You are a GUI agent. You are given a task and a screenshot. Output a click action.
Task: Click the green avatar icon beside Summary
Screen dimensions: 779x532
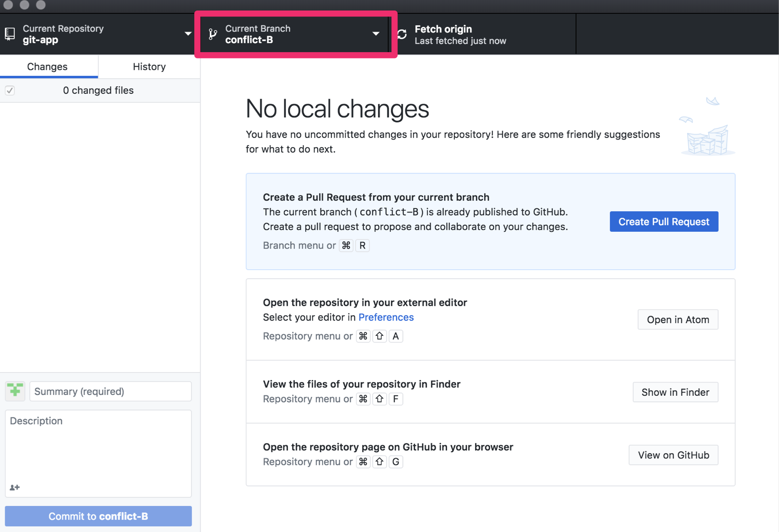15,391
